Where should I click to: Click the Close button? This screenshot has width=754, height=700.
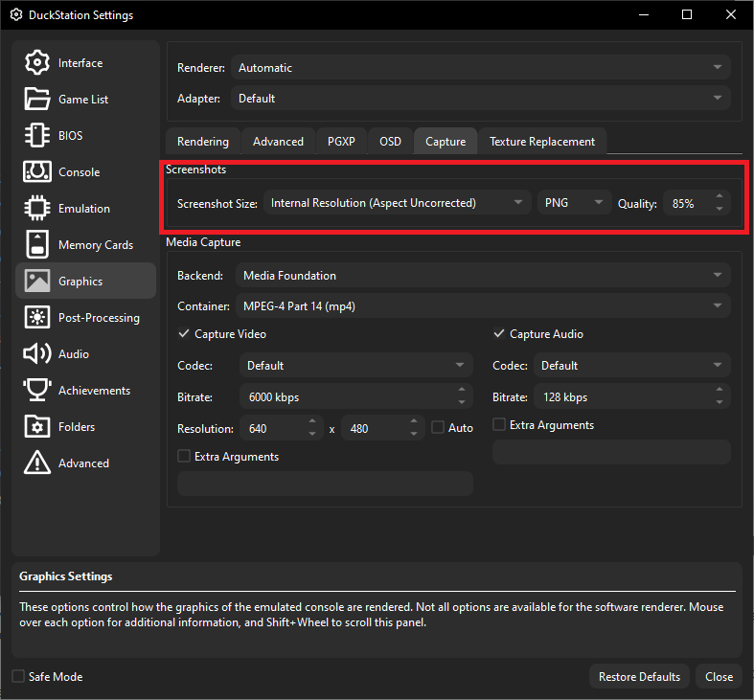(719, 676)
